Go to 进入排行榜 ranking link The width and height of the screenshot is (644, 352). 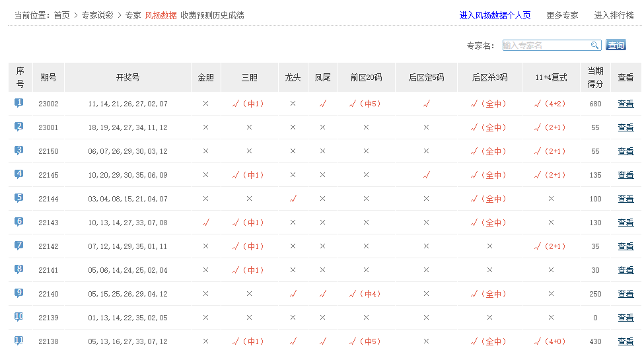click(x=614, y=15)
